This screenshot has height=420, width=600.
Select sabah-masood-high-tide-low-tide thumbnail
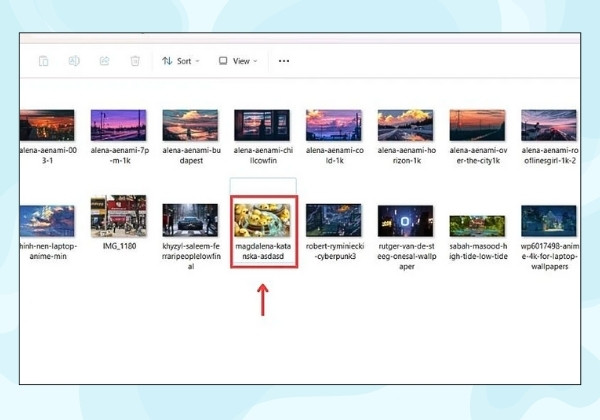pyautogui.click(x=477, y=226)
